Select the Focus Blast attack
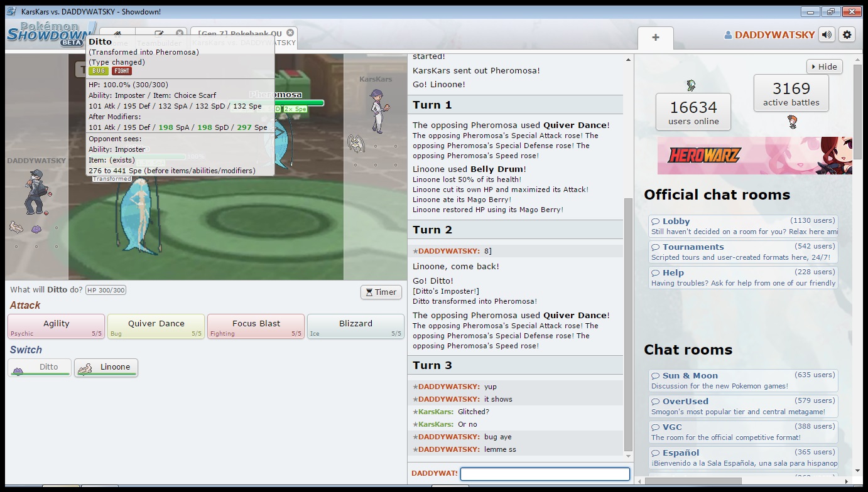 click(x=256, y=326)
